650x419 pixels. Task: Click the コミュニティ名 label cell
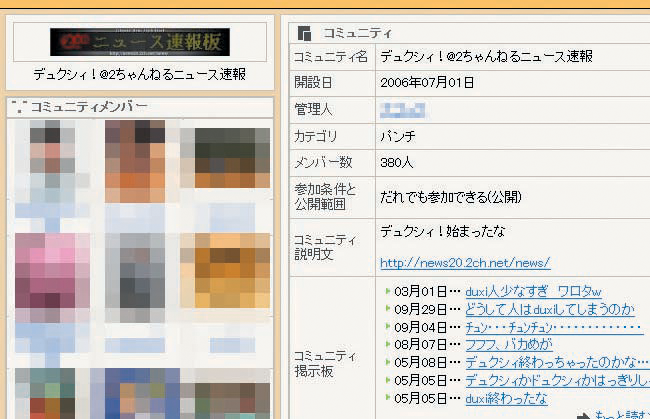[x=332, y=56]
